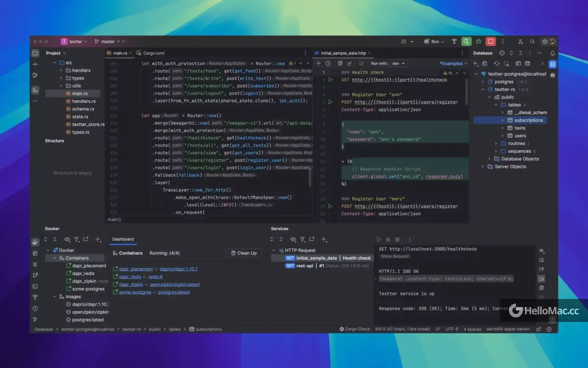Toggle scroll to end icon in response panel

tap(542, 279)
